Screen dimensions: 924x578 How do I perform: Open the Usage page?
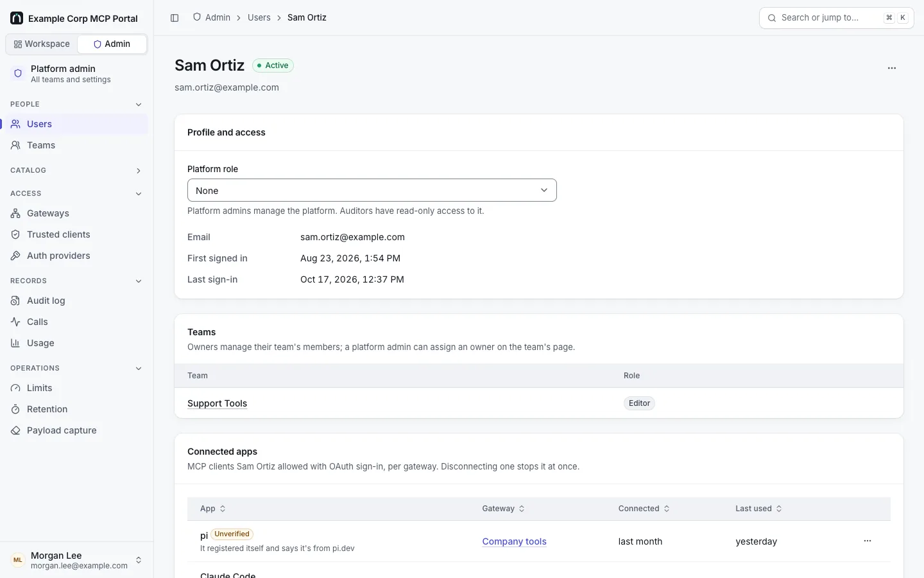(x=77, y=343)
